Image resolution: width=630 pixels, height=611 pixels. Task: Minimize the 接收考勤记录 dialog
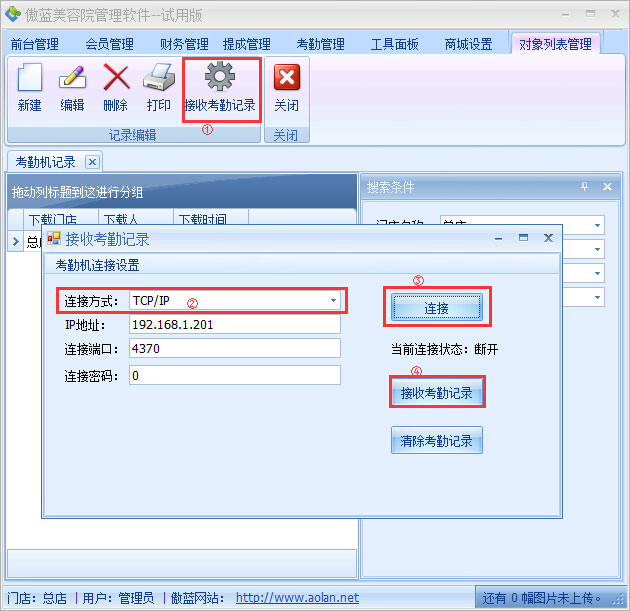coord(498,238)
